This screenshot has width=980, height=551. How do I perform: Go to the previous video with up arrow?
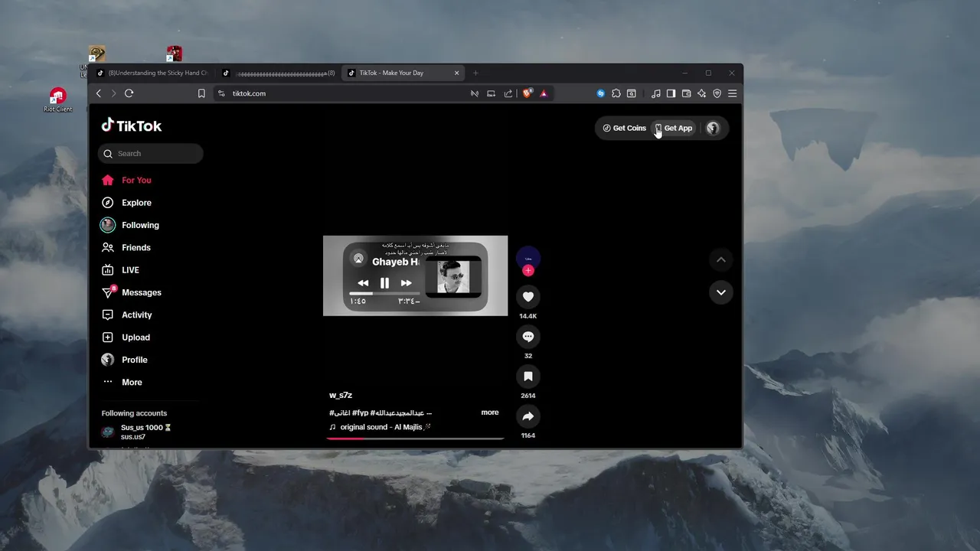coord(720,259)
